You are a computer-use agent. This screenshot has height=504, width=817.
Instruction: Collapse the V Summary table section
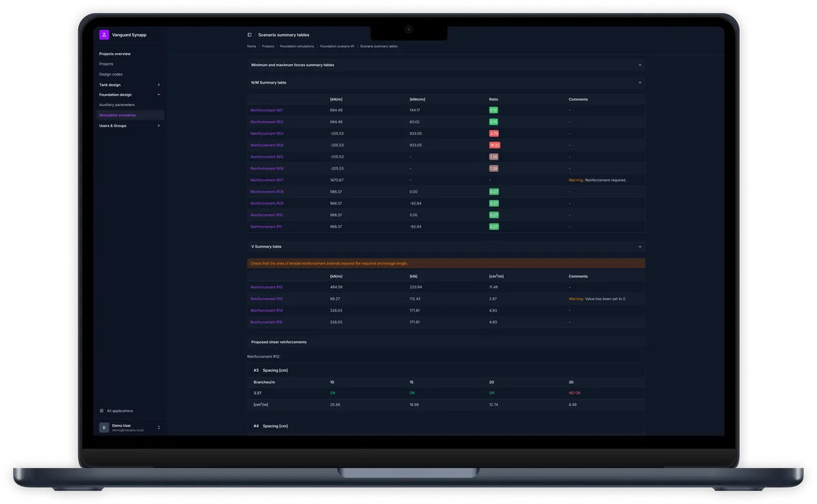point(640,247)
